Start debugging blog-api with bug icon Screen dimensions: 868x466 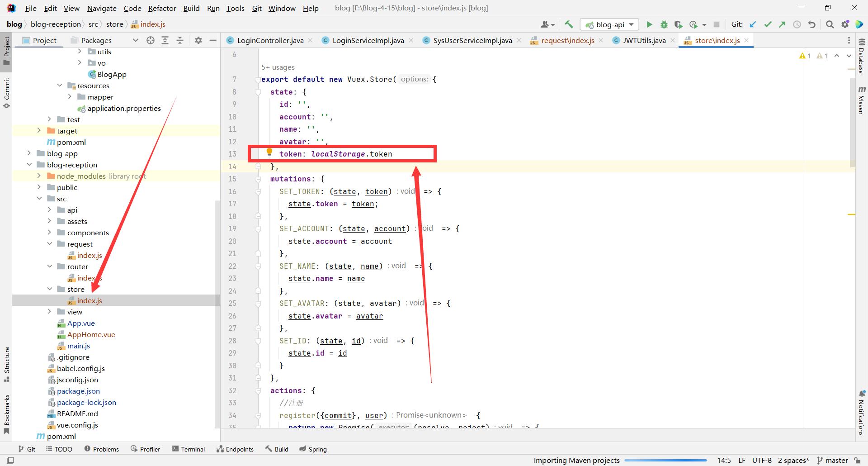click(x=664, y=24)
